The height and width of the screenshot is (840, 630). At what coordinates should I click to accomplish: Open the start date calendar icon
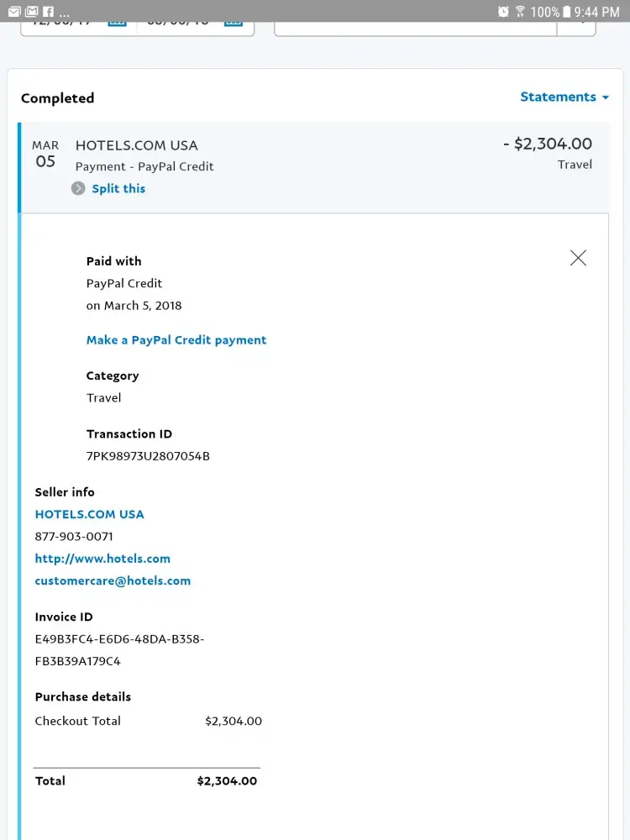(117, 21)
